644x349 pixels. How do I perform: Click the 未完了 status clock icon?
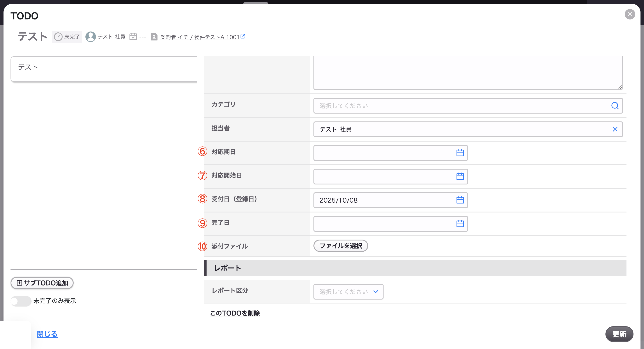58,37
